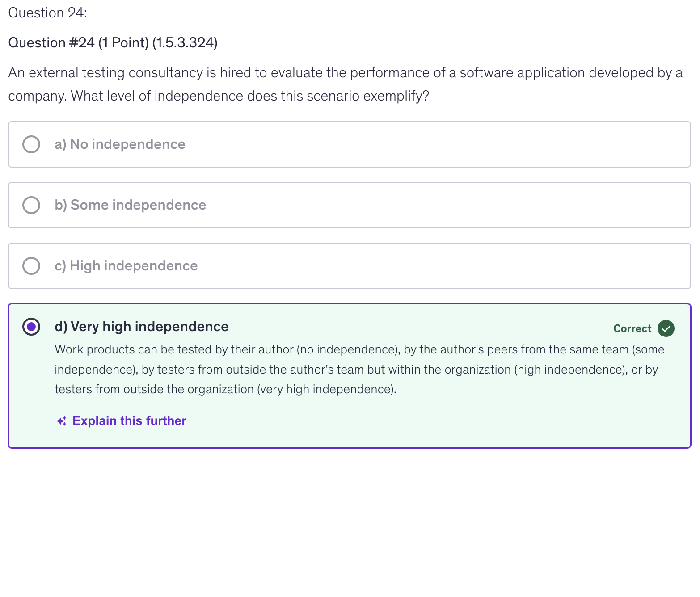Click the green Correct checkmark icon
The image size is (700, 597).
(666, 328)
